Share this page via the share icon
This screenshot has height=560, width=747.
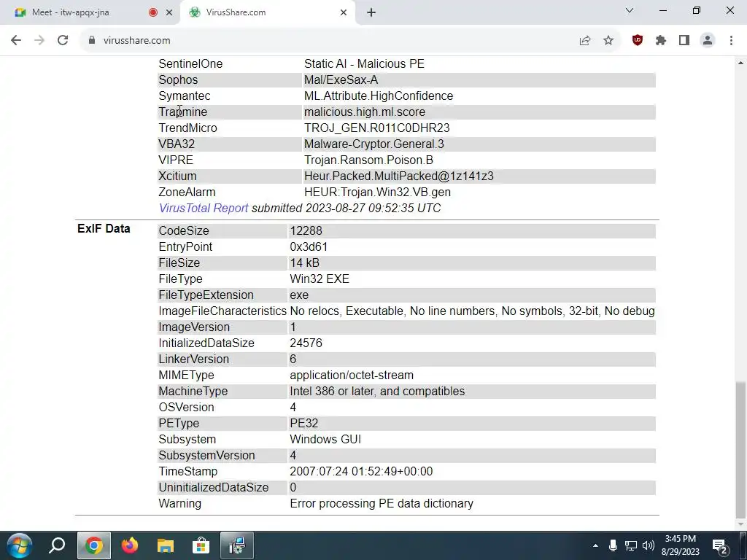(x=585, y=41)
